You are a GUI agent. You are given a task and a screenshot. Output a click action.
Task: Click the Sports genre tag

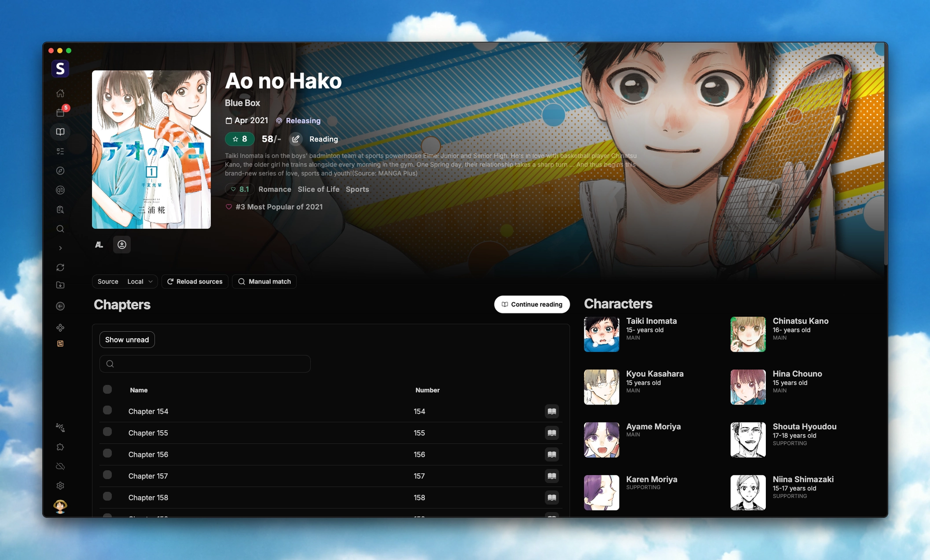click(x=357, y=189)
